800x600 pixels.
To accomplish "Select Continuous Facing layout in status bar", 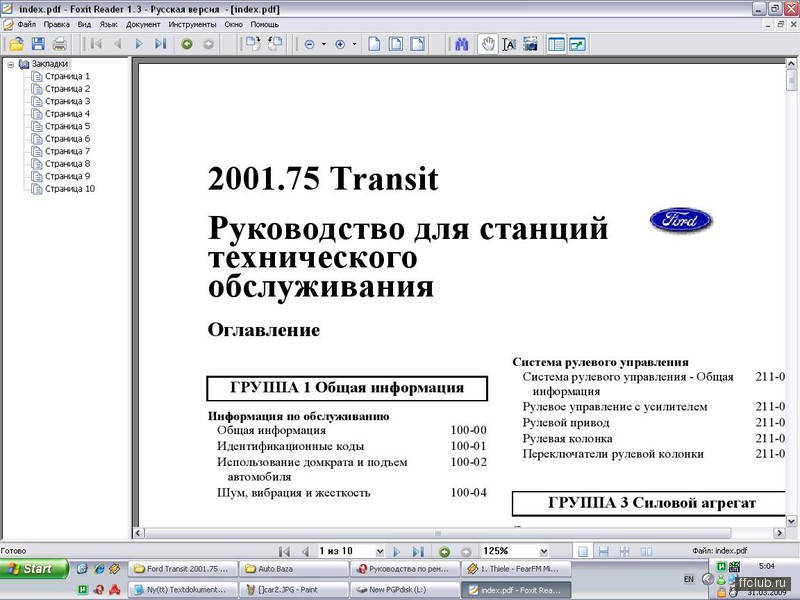I will click(x=624, y=552).
